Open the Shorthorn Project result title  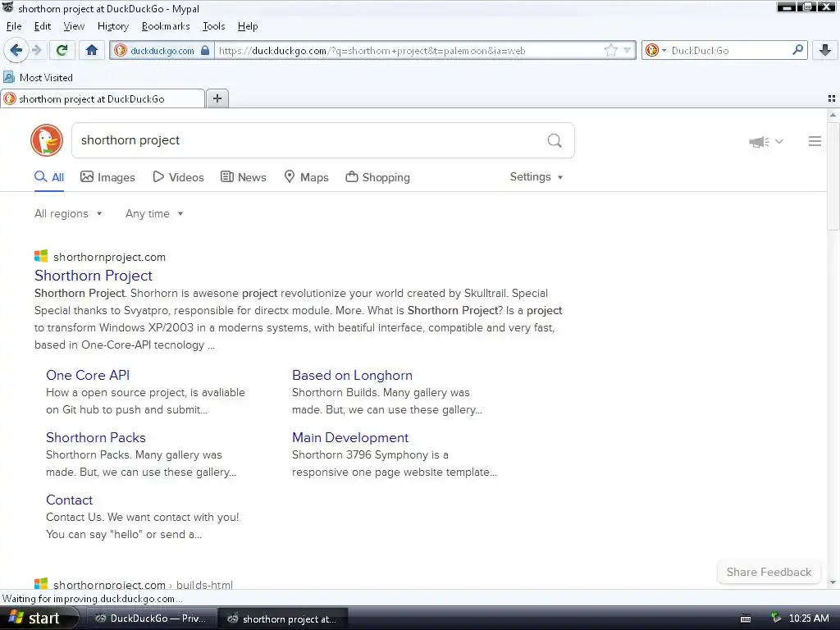(x=94, y=276)
